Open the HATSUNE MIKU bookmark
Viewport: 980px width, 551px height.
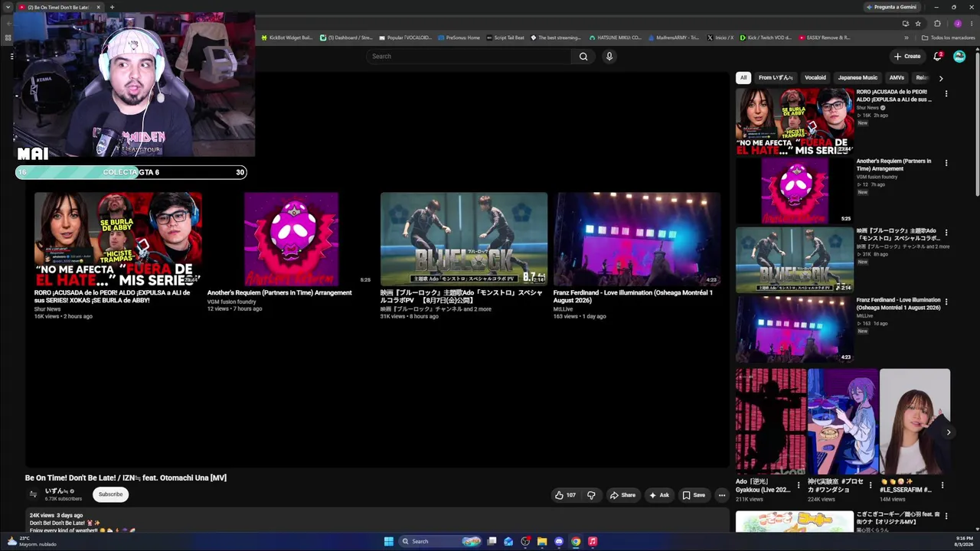pyautogui.click(x=615, y=37)
